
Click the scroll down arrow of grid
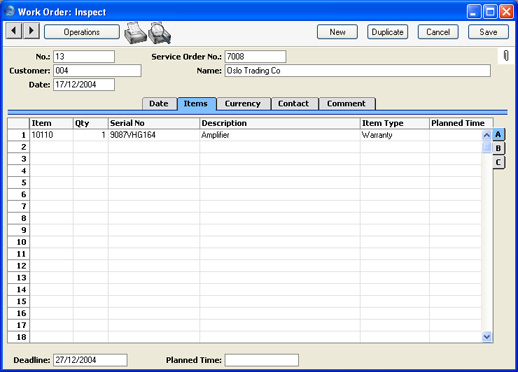click(x=486, y=337)
